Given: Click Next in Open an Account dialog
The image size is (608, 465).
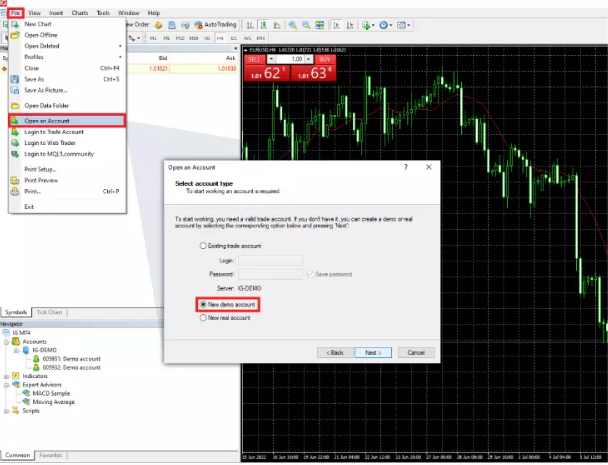Looking at the screenshot, I should point(373,353).
